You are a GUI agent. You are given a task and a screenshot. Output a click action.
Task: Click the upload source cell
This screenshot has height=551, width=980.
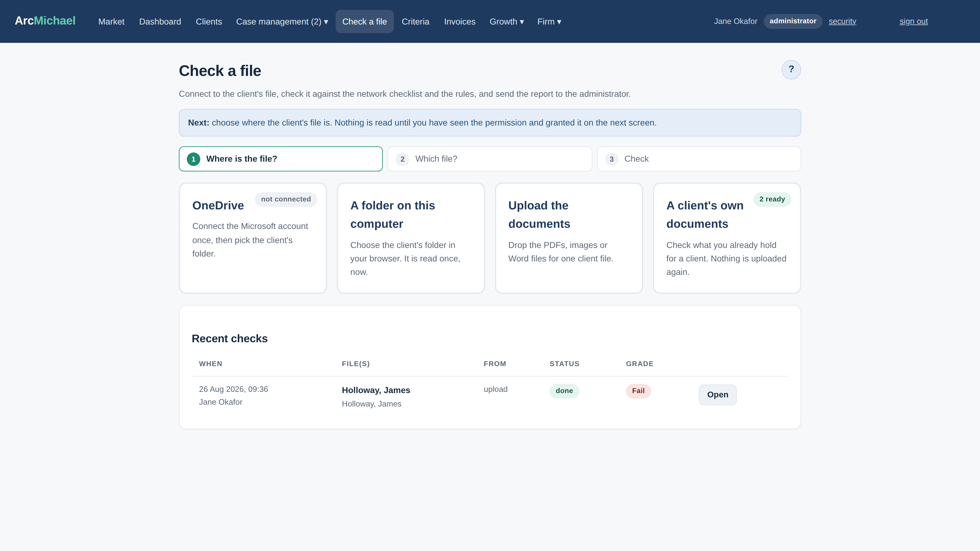coord(495,389)
